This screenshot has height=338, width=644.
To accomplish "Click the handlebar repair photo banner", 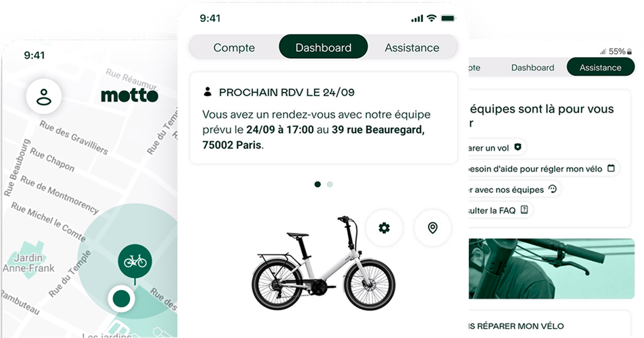I will point(551,269).
